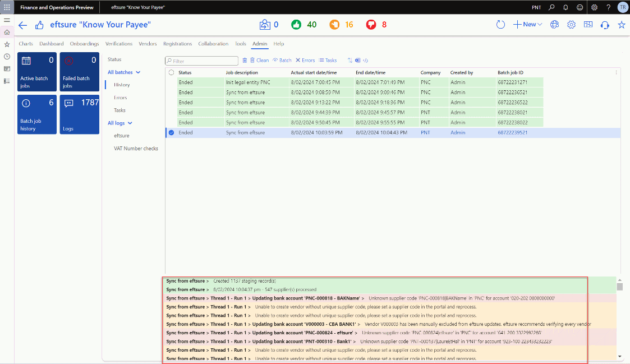Screen dimensions: 630x364
Task: Open Settings gear in top bar
Action: [594, 7]
